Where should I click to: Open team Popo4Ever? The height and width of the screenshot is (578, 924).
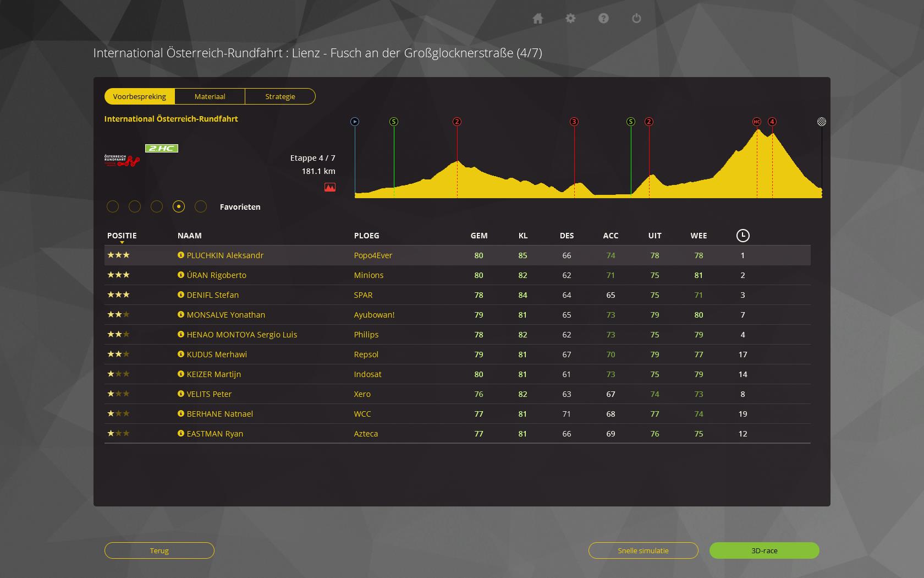(x=373, y=255)
